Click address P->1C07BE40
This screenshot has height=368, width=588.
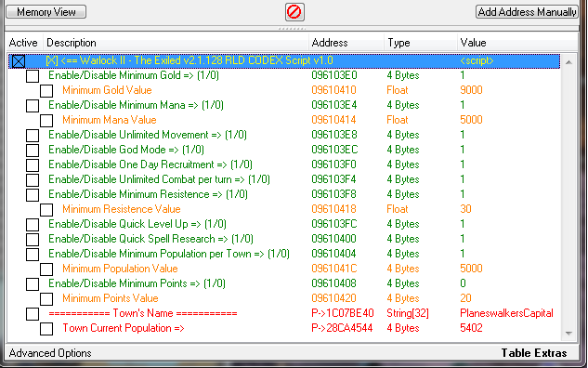pyautogui.click(x=343, y=313)
